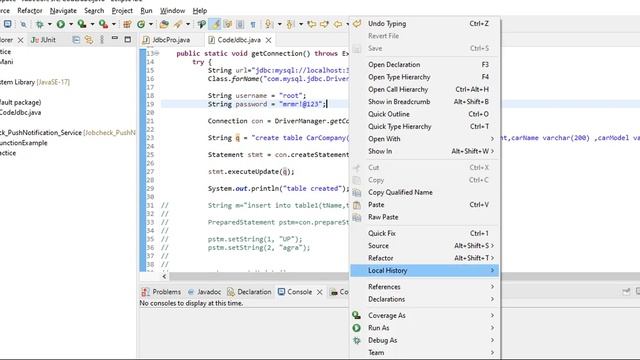Switch to the Problems tab

coord(161,292)
